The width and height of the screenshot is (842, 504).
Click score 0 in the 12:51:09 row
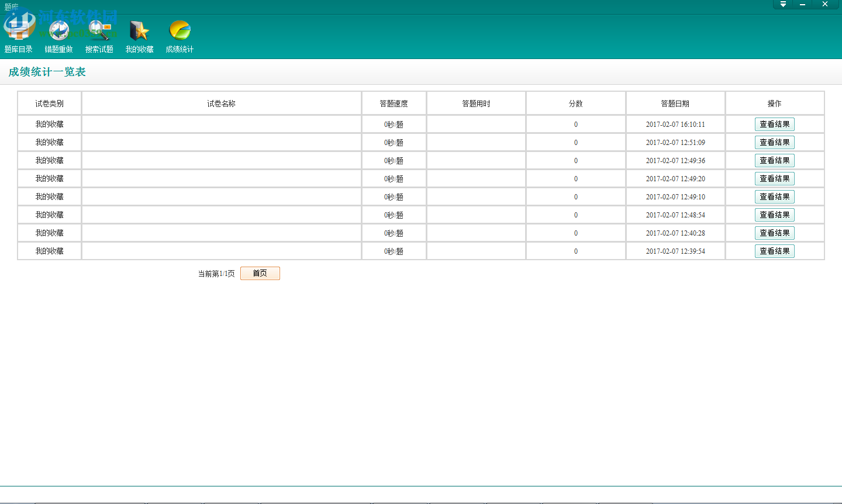[x=576, y=143]
